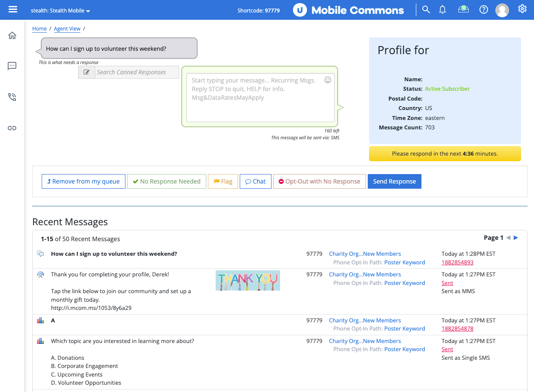View notifications via the bell icon

[x=442, y=9]
